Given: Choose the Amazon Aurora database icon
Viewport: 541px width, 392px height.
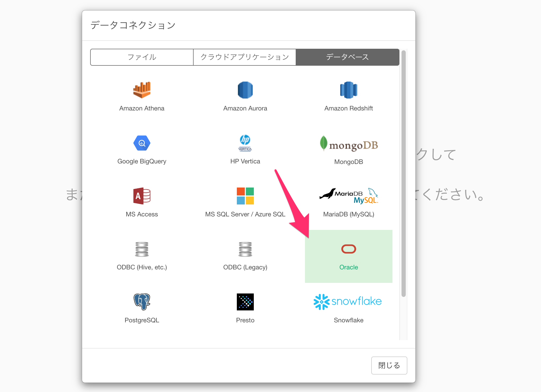Looking at the screenshot, I should [245, 90].
